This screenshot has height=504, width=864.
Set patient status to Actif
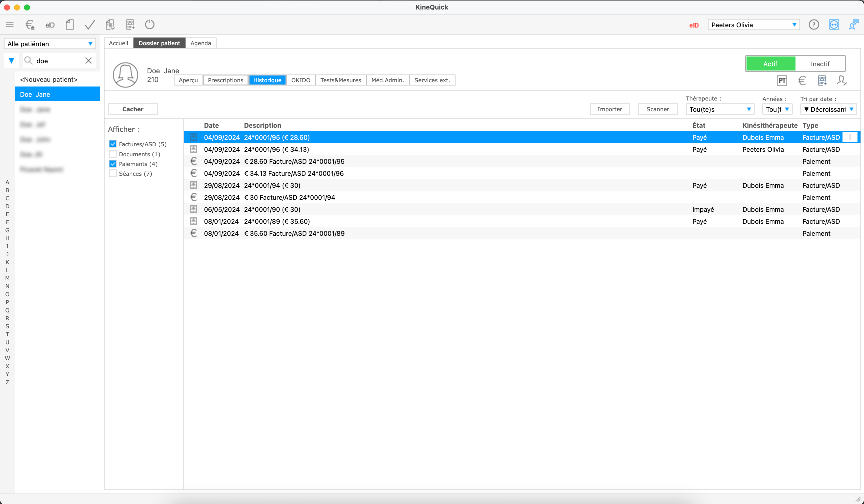[x=770, y=64]
